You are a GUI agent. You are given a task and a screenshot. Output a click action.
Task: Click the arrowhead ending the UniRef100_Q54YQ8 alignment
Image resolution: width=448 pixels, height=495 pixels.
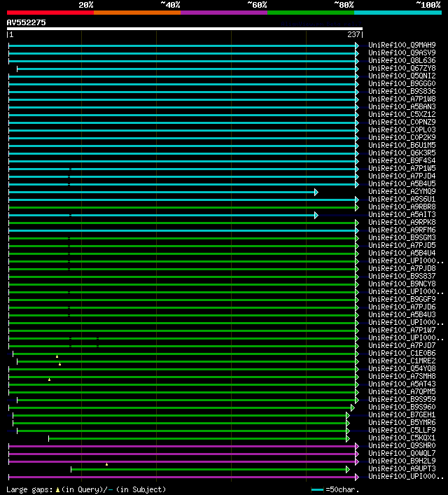point(357,370)
